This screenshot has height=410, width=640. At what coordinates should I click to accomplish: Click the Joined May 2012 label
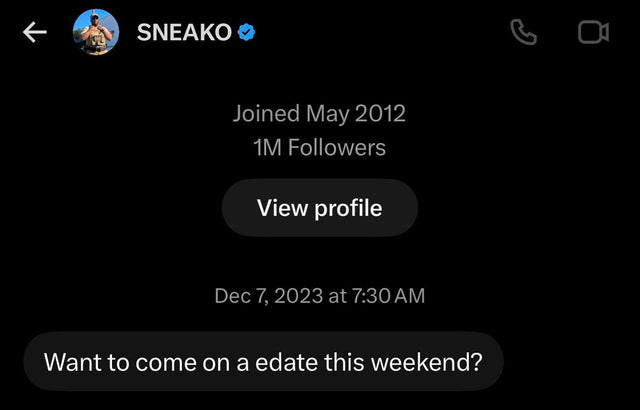click(x=319, y=113)
